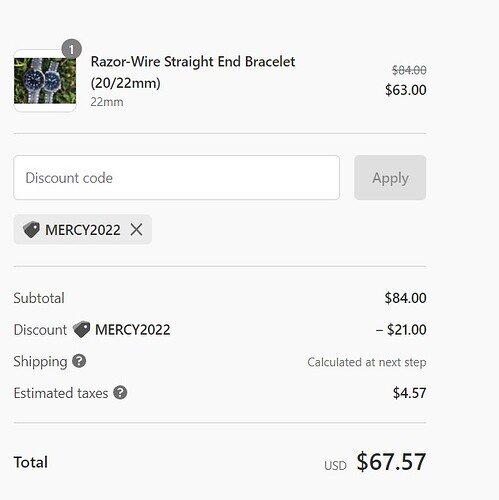
Task: Click the USD currency label
Action: pos(335,466)
